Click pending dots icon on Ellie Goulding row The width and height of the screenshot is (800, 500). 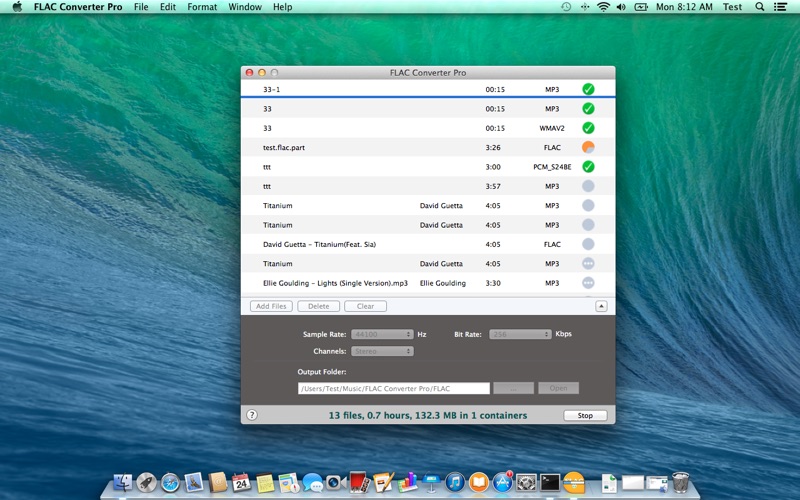click(588, 283)
